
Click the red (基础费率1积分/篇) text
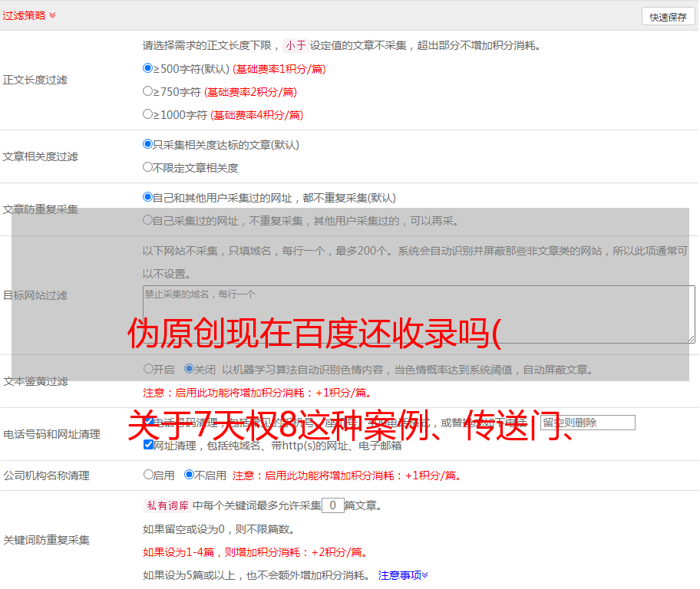point(279,69)
